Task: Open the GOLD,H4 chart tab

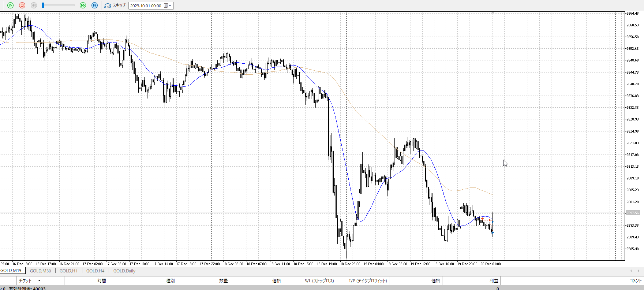Action: pyautogui.click(x=95, y=271)
